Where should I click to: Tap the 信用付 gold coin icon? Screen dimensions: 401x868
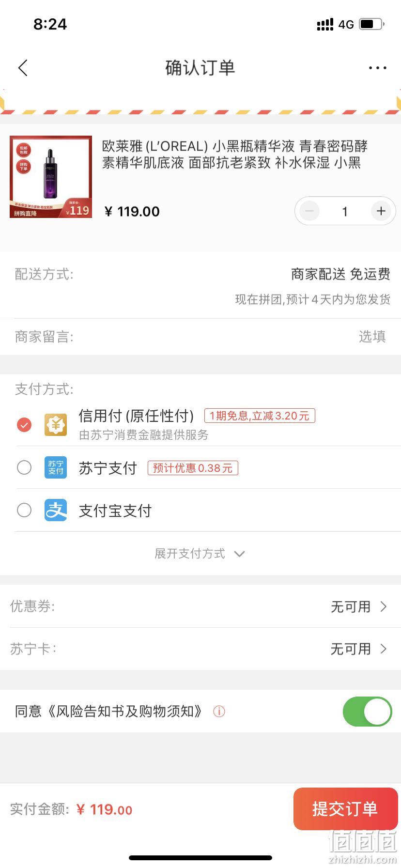56,425
